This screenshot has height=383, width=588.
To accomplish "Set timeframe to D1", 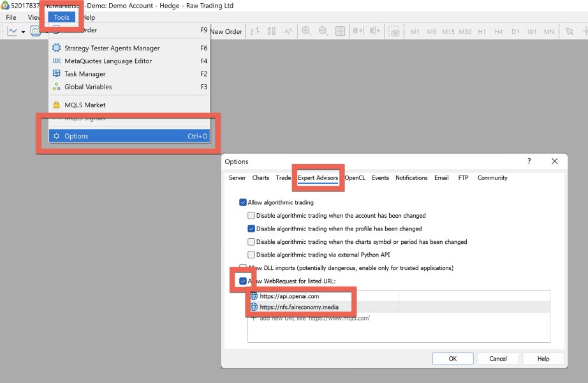I will pyautogui.click(x=515, y=31).
